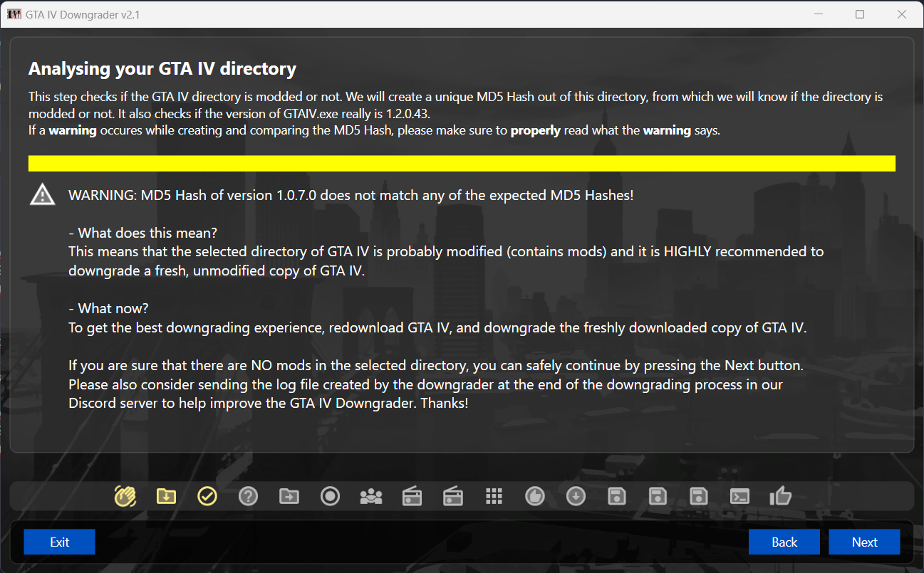Exit the downgrader with the Exit button
Viewport: 924px width, 573px height.
pos(60,542)
